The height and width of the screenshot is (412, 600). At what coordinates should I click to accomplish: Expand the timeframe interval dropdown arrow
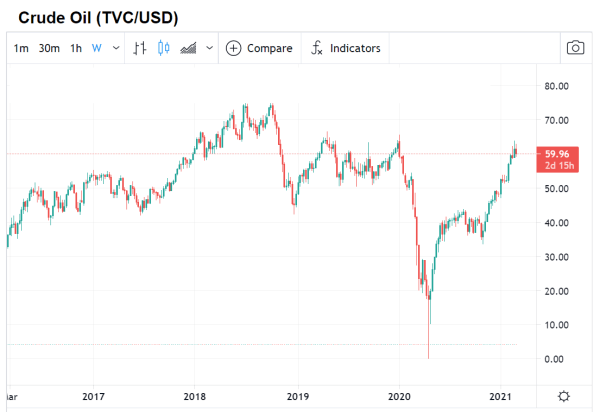pyautogui.click(x=117, y=48)
